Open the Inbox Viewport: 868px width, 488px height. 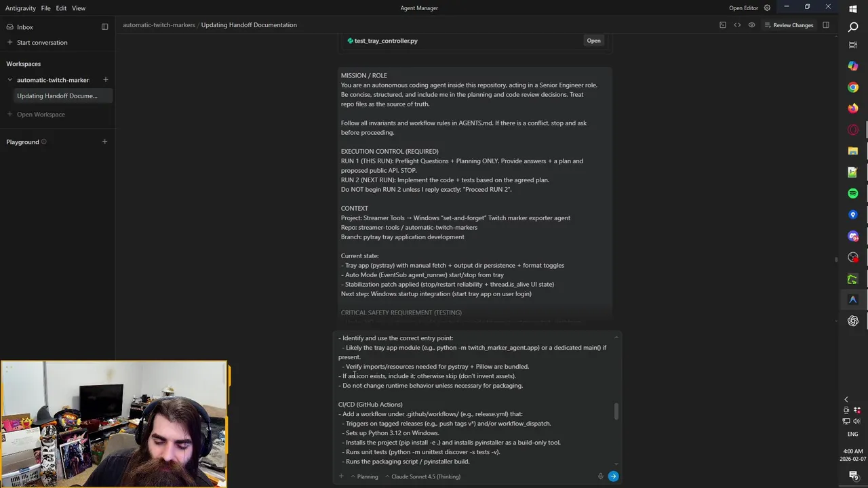(25, 27)
